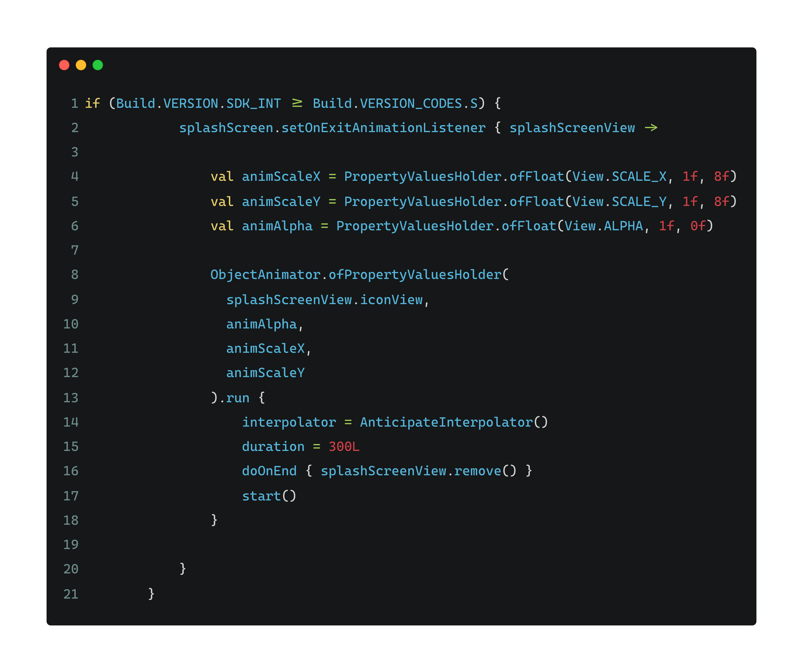Viewport: 803px width, 672px height.
Task: Click setOnExitAnimationListener method name
Action: [383, 128]
